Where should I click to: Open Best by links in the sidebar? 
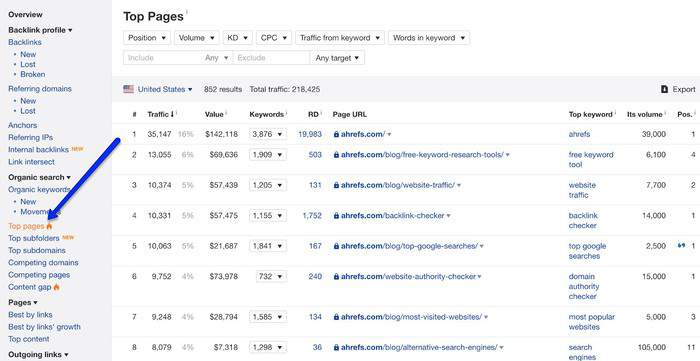(30, 315)
